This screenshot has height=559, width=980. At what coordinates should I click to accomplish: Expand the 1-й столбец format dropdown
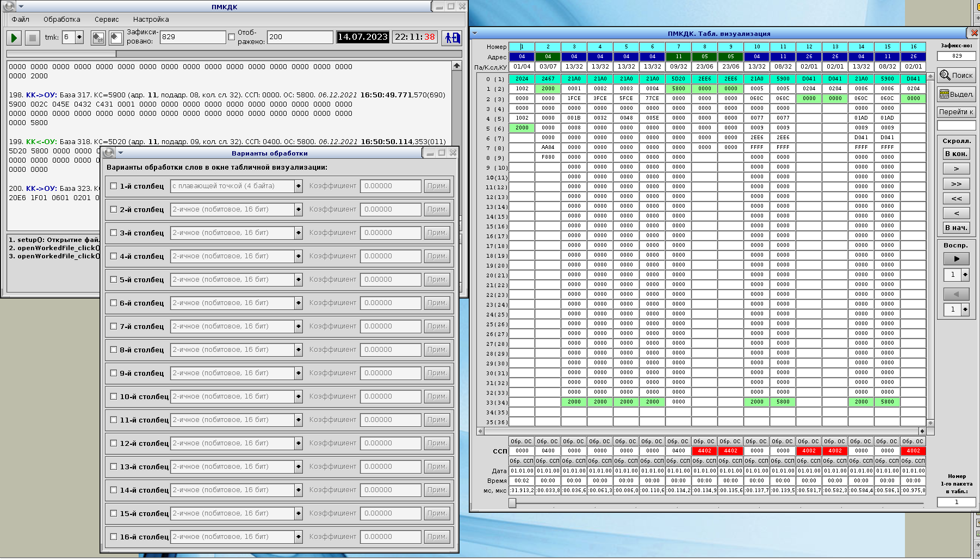tap(299, 187)
